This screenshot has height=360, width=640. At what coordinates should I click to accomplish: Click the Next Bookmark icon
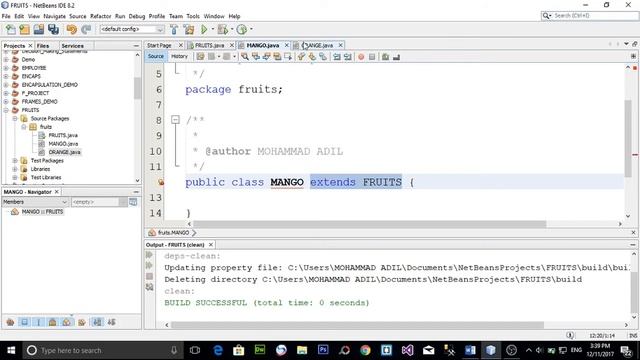[x=312, y=57]
